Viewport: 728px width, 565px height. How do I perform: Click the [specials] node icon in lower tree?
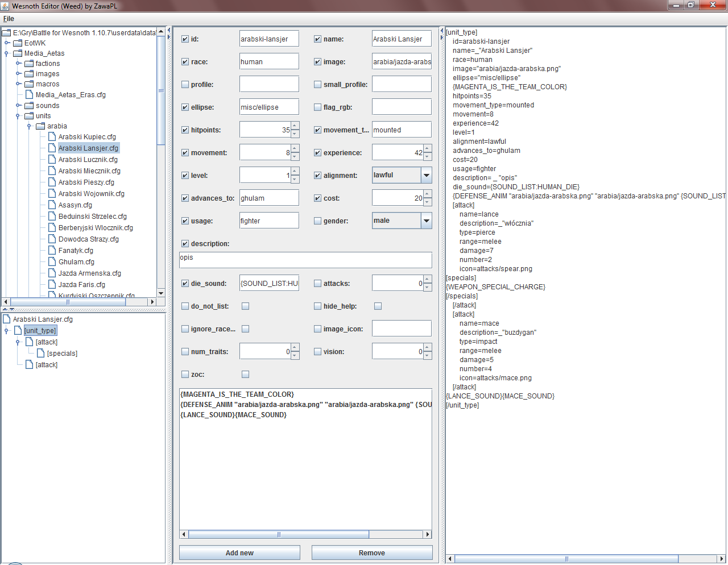pyautogui.click(x=40, y=354)
